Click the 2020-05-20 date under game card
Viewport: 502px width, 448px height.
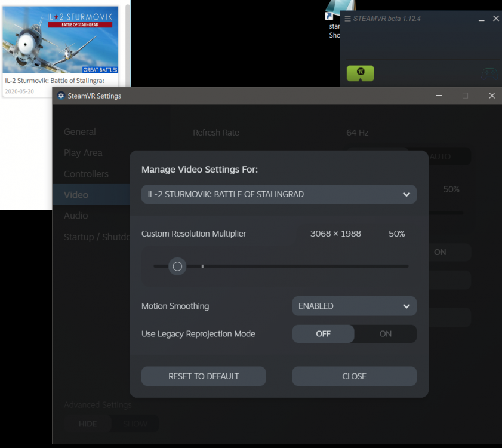pyautogui.click(x=19, y=91)
